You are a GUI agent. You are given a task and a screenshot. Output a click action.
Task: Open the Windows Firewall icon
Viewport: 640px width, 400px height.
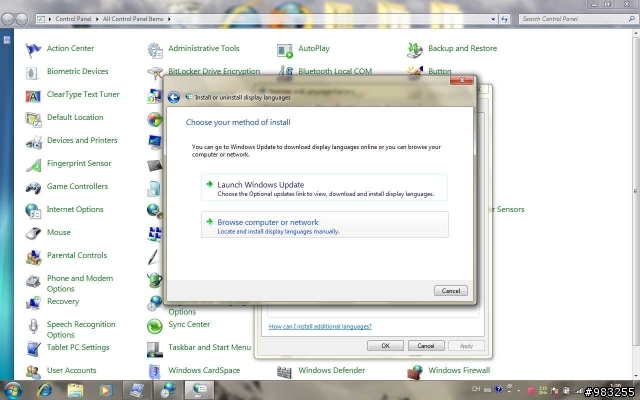(415, 372)
